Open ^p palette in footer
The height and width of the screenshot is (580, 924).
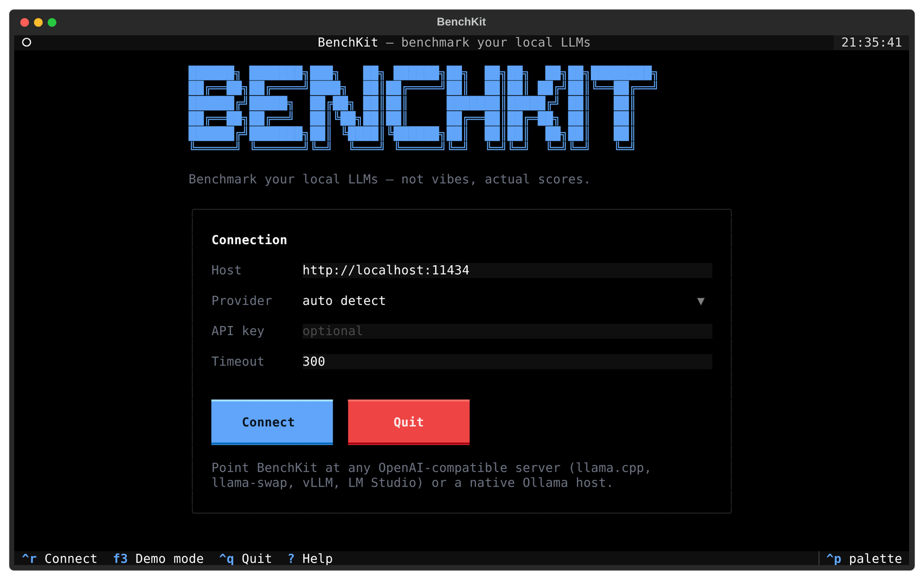click(864, 558)
